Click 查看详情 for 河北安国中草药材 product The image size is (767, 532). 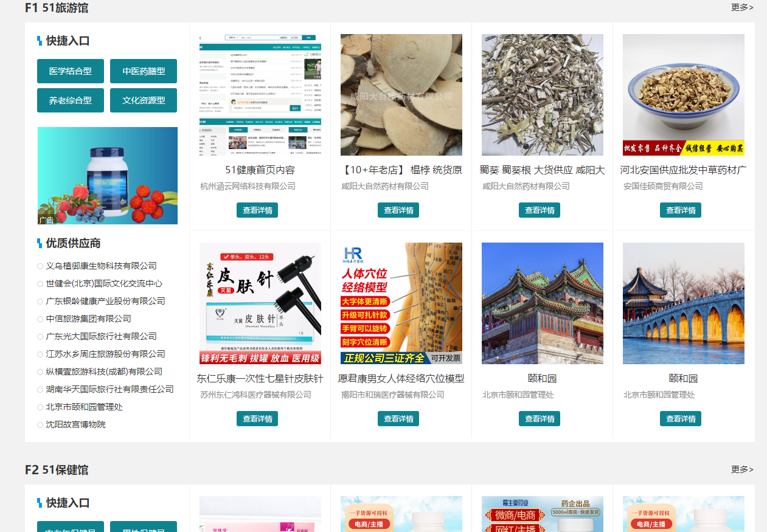pyautogui.click(x=681, y=210)
